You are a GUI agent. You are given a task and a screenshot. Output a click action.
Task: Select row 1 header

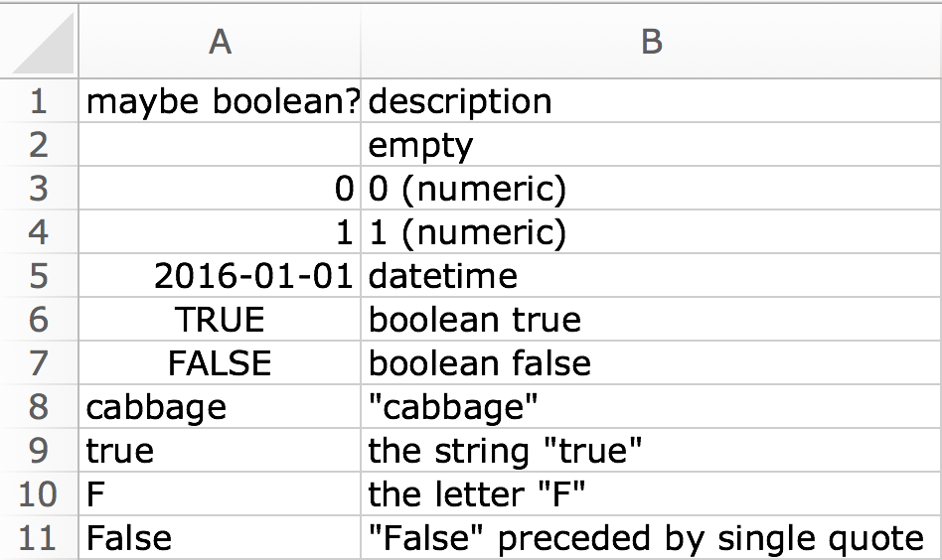pyautogui.click(x=40, y=101)
